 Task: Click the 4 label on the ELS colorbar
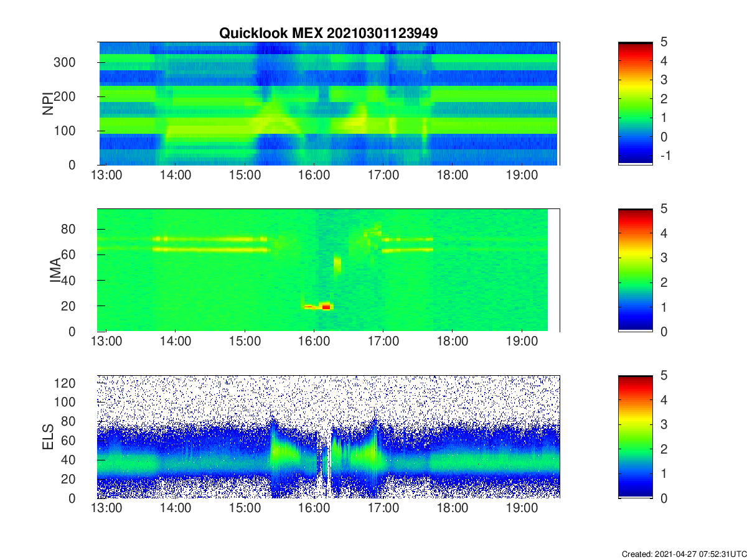click(664, 400)
